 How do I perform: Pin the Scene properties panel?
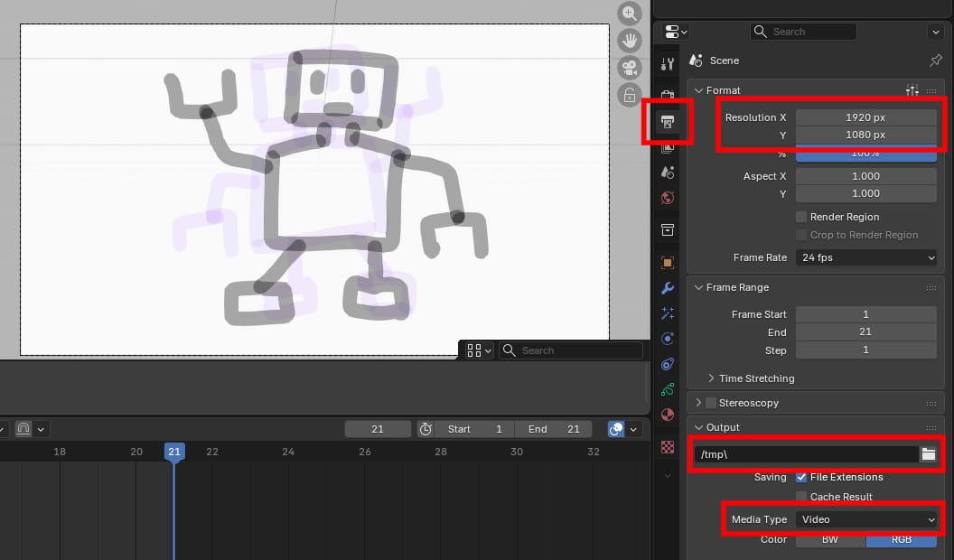pos(935,61)
